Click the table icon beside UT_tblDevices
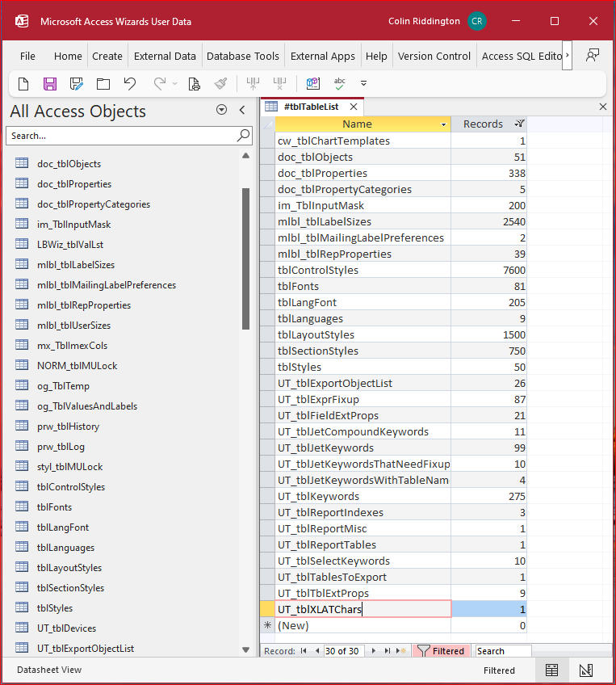Viewport: 616px width, 685px height. pos(22,628)
